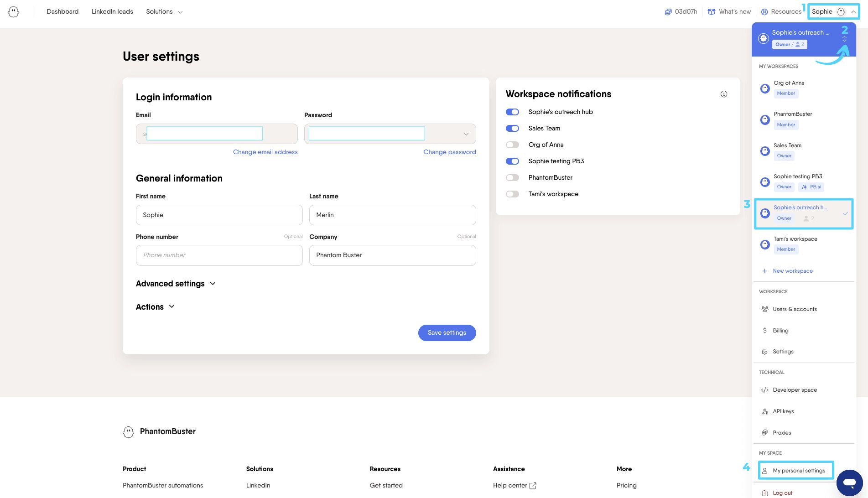
Task: Click Sales Team workspace avatar
Action: 765,151
